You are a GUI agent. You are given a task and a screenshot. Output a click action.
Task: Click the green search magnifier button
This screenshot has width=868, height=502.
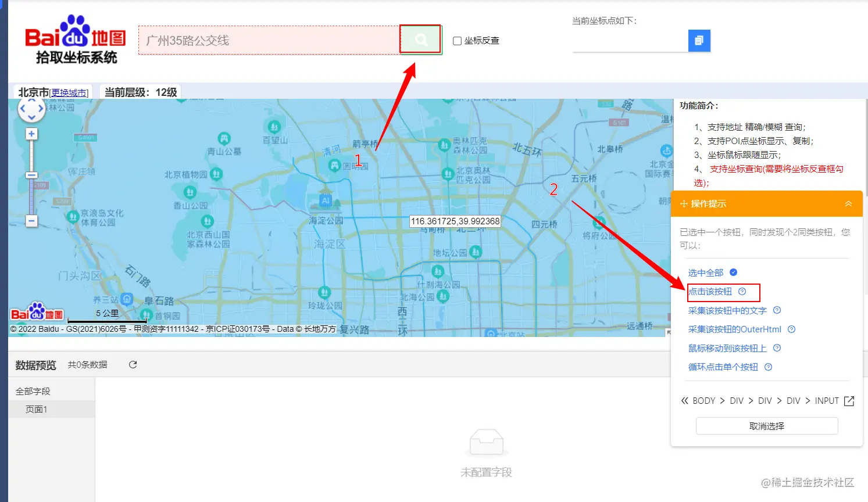click(420, 40)
